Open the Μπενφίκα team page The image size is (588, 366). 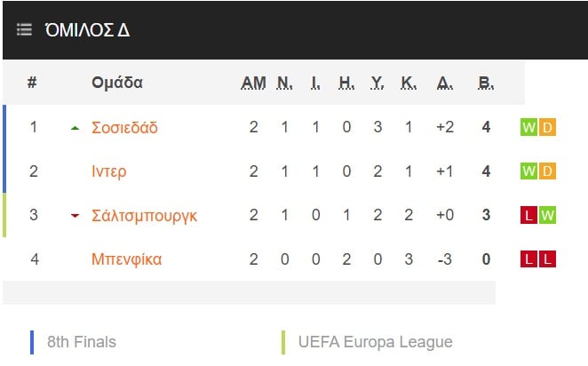(x=127, y=259)
